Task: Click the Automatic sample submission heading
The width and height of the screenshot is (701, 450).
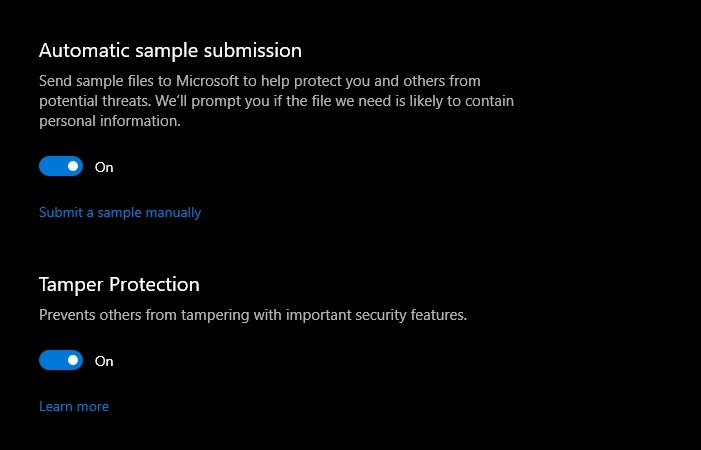Action: [170, 49]
